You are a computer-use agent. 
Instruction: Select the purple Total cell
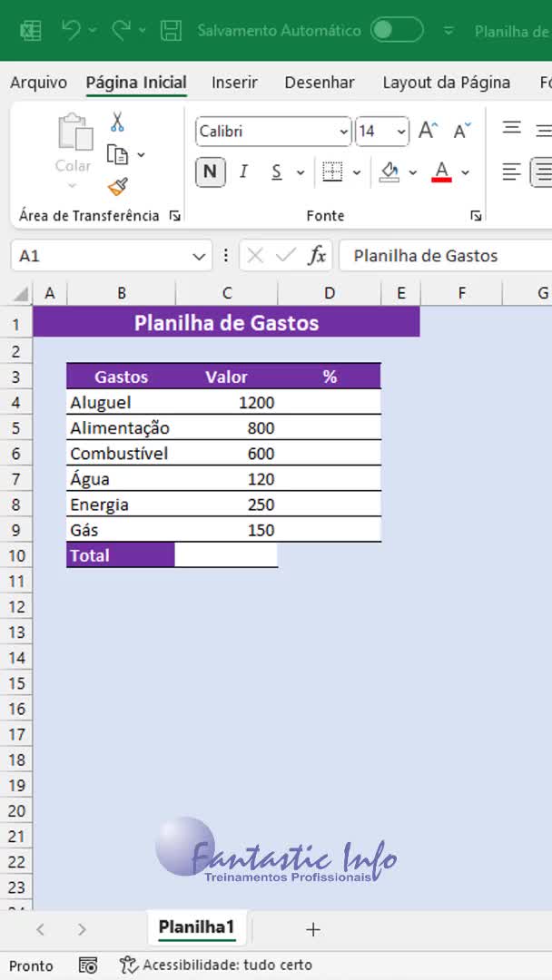[x=121, y=555]
